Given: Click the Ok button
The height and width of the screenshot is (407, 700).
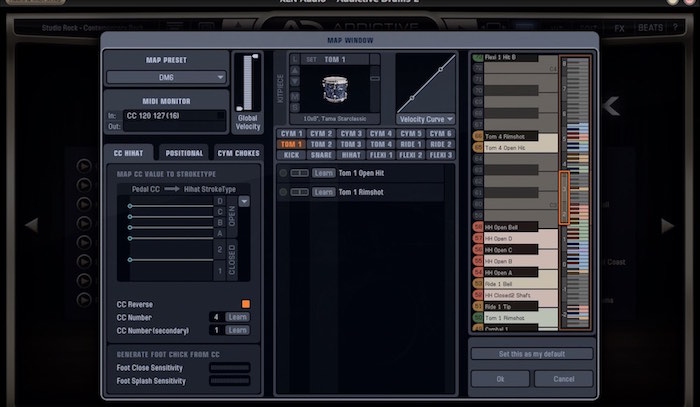Looking at the screenshot, I should 500,379.
